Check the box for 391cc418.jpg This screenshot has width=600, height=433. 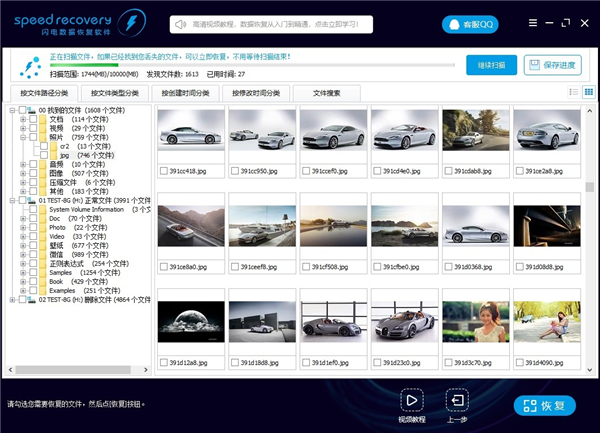(x=163, y=171)
